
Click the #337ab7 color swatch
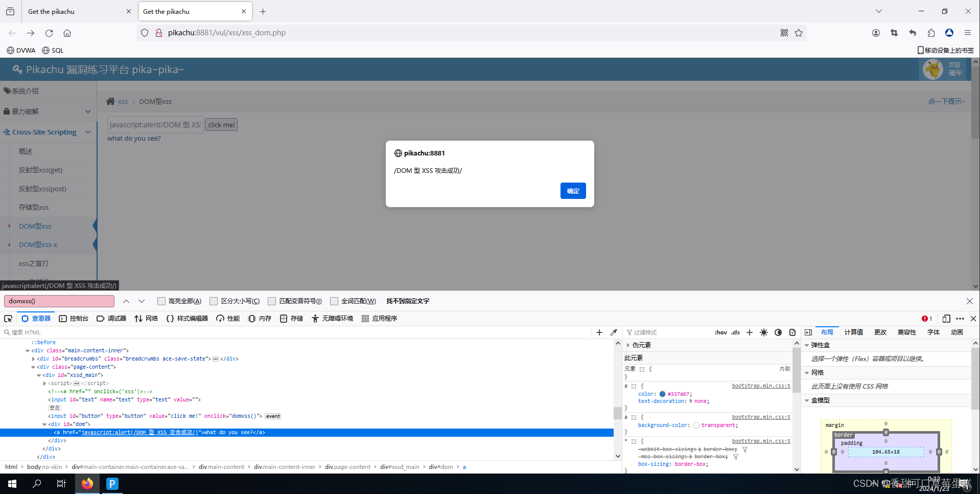point(662,394)
